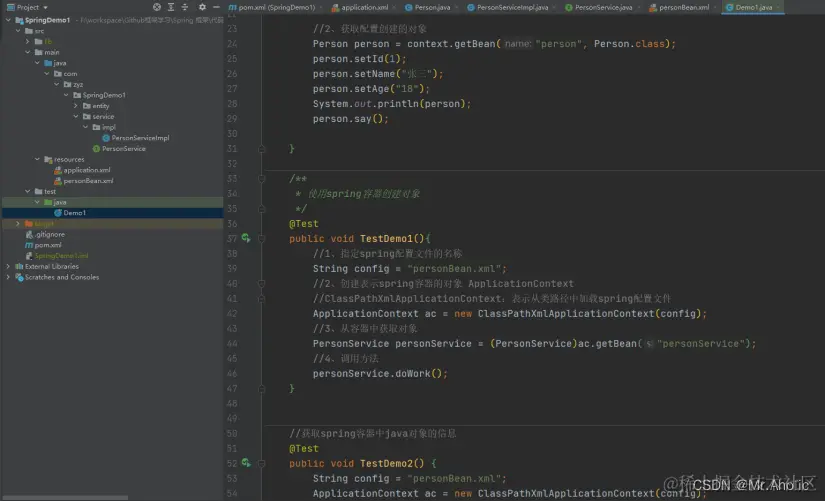Click the .gitignore file icon

tap(29, 235)
